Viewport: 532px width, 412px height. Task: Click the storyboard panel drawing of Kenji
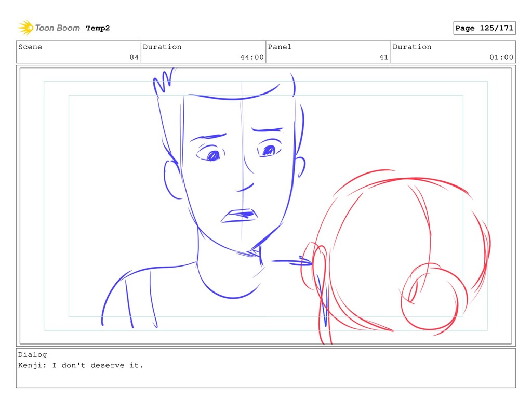pos(265,206)
